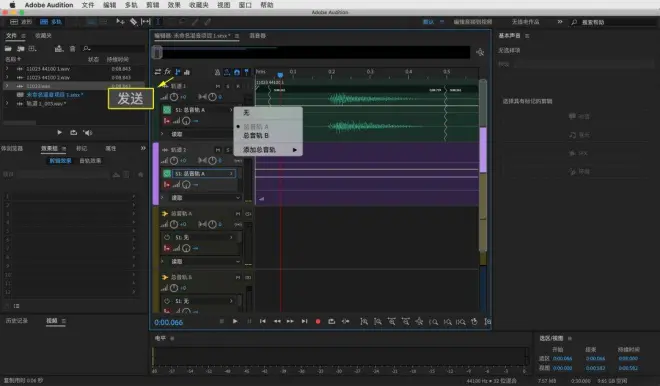Move playhead to next marker in transport

point(304,322)
